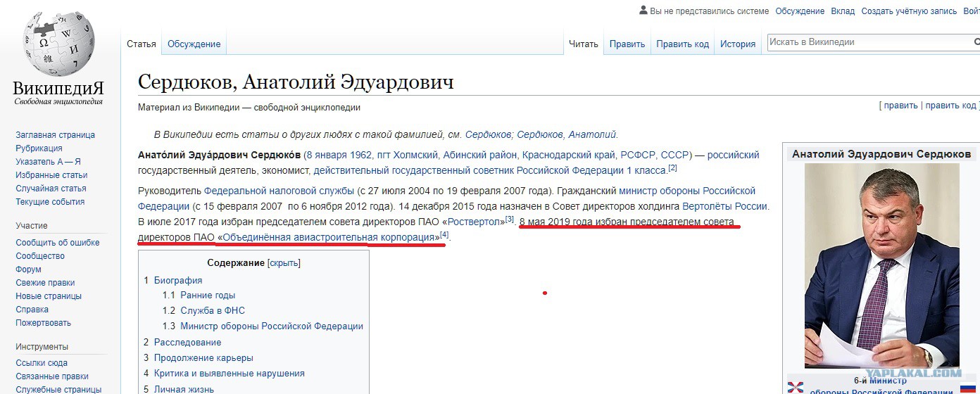The width and height of the screenshot is (980, 394).
Task: Click the Russian flag icon in infobox
Action: (x=967, y=388)
